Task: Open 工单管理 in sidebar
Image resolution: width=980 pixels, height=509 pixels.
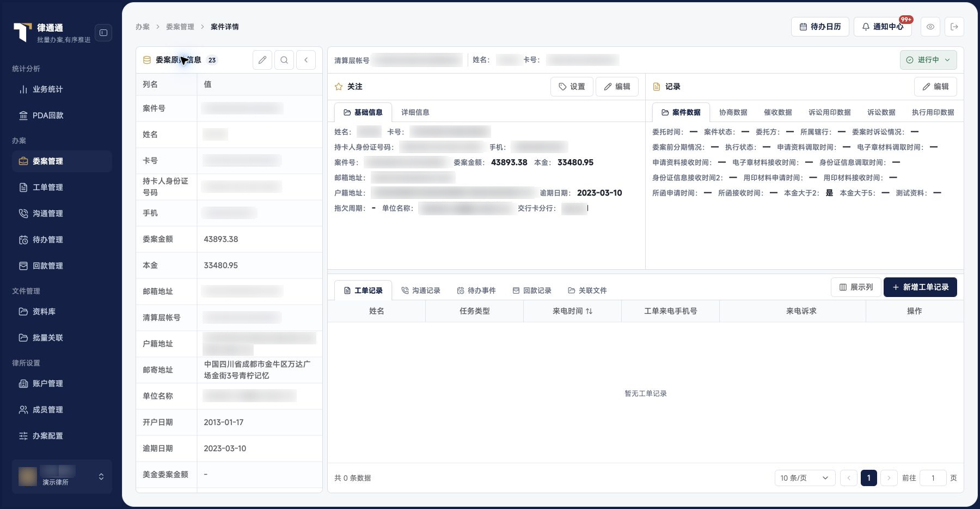Action: click(62, 187)
